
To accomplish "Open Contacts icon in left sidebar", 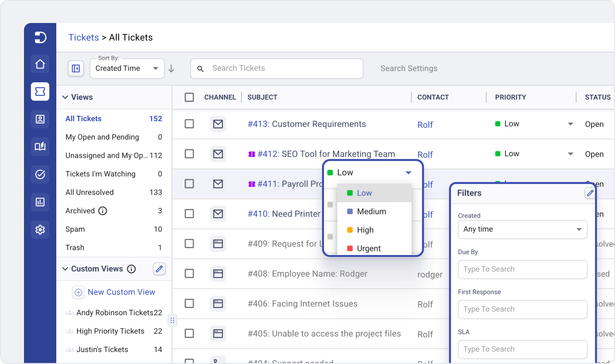I will point(40,119).
